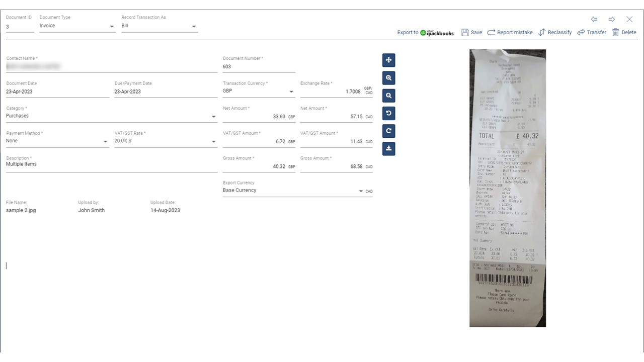Zoom out of the receipt preview
Screen dimensions: 644x362
388,96
